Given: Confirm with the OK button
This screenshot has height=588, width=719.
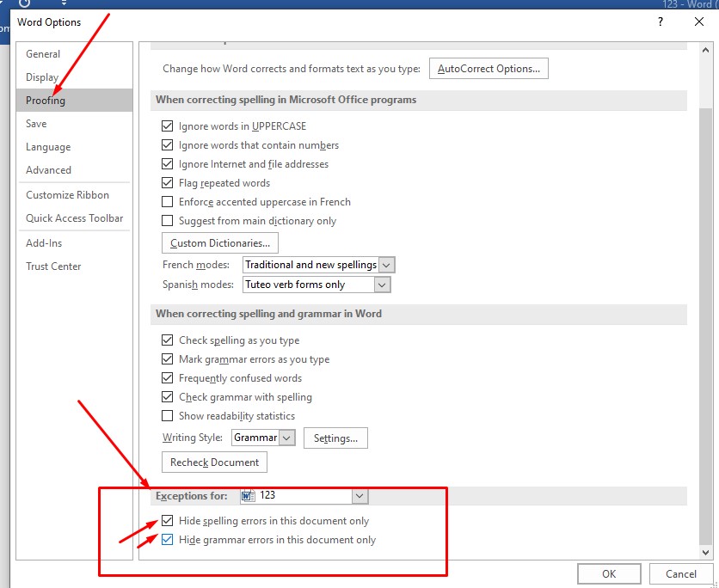Looking at the screenshot, I should click(609, 573).
